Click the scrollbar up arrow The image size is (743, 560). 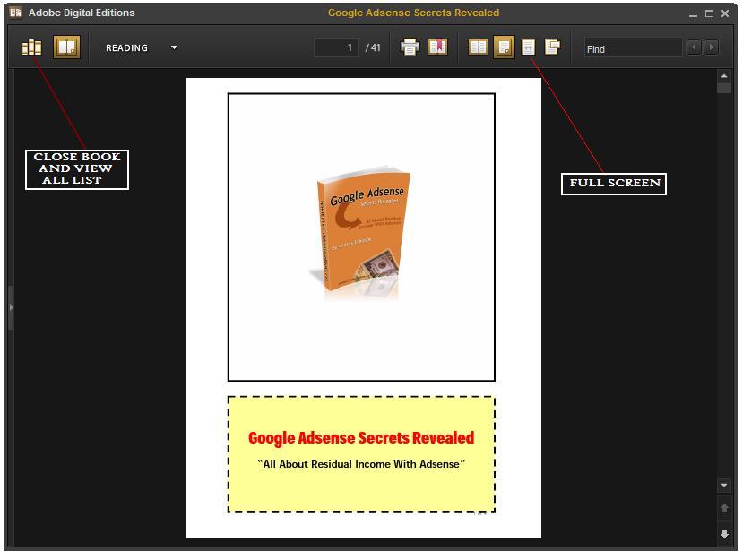click(723, 76)
